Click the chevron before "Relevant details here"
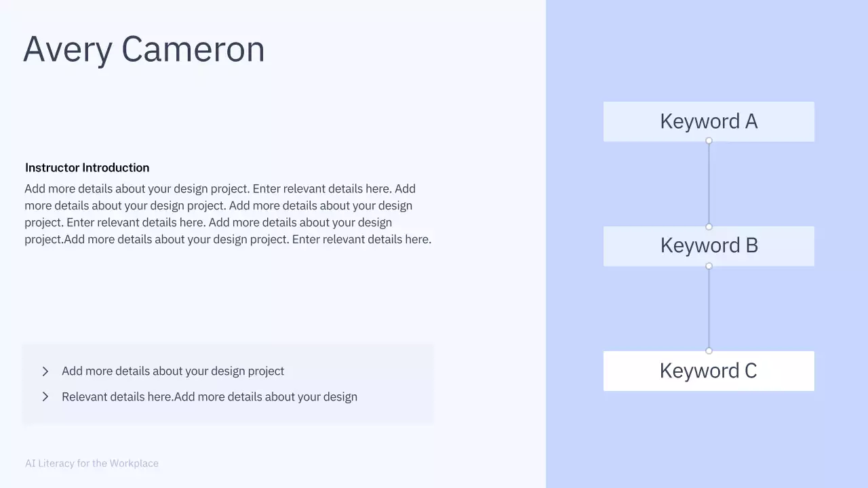 (x=45, y=396)
